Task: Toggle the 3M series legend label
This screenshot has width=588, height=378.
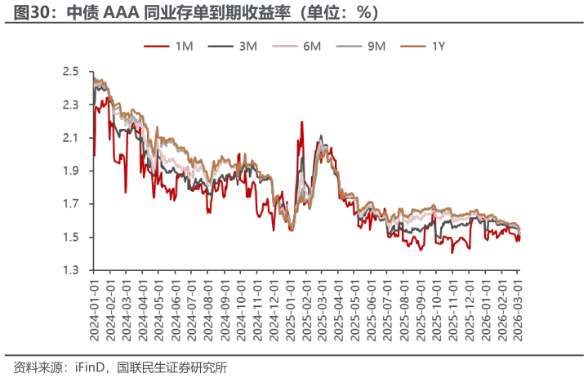Action: [x=248, y=47]
